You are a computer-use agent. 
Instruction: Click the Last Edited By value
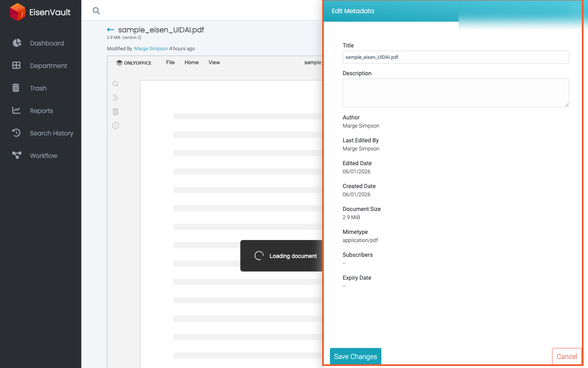(361, 149)
